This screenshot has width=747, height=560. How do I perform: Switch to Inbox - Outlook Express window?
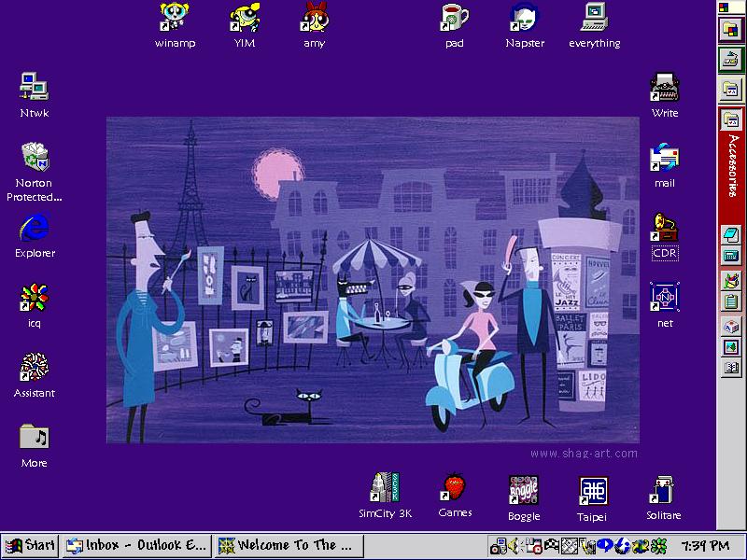[136, 545]
